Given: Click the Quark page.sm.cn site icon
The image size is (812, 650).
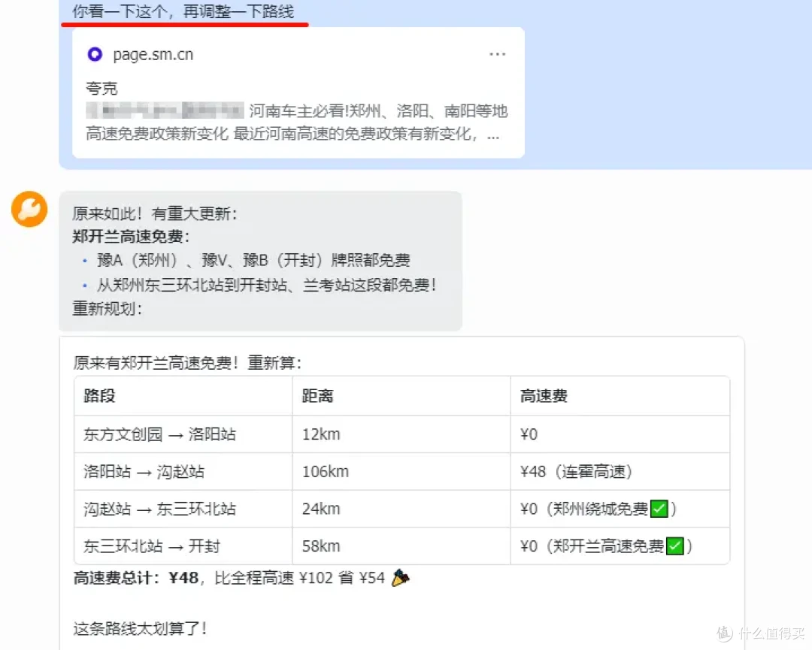Looking at the screenshot, I should [95, 54].
